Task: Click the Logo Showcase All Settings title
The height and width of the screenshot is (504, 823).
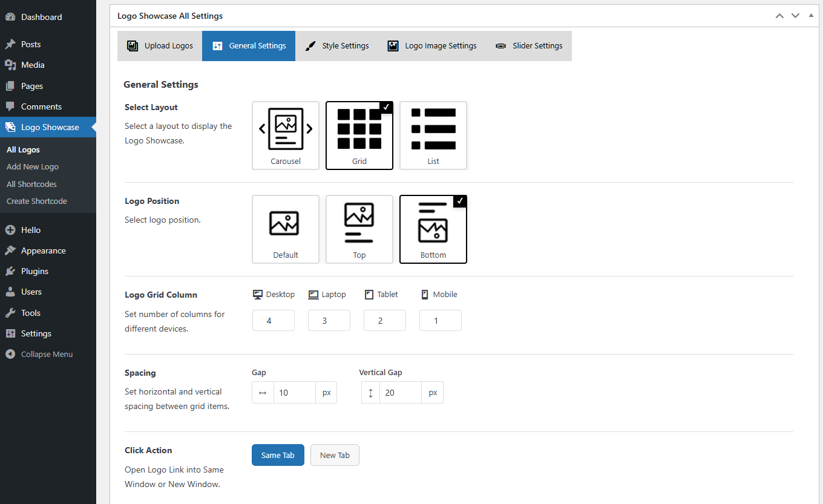Action: (x=170, y=16)
